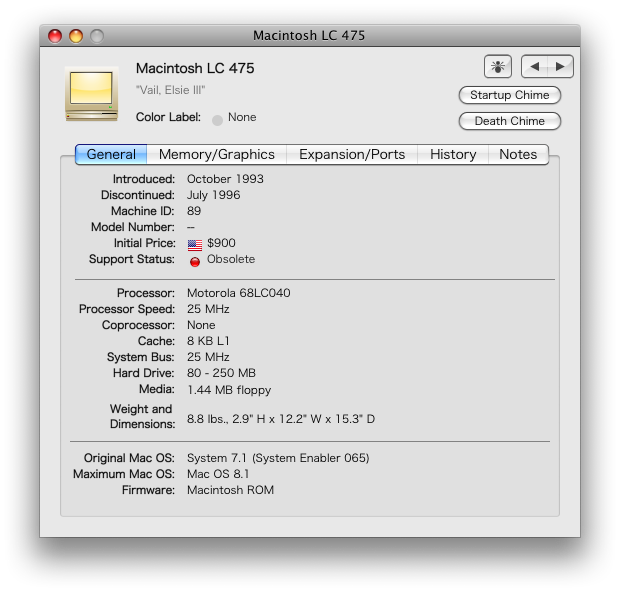Click the "Obsolete" support status text
Image resolution: width=620 pixels, height=592 pixels.
tap(231, 259)
